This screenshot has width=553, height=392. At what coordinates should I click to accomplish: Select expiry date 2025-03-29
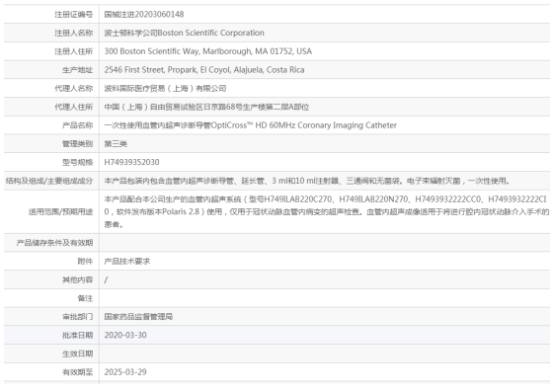tap(125, 372)
